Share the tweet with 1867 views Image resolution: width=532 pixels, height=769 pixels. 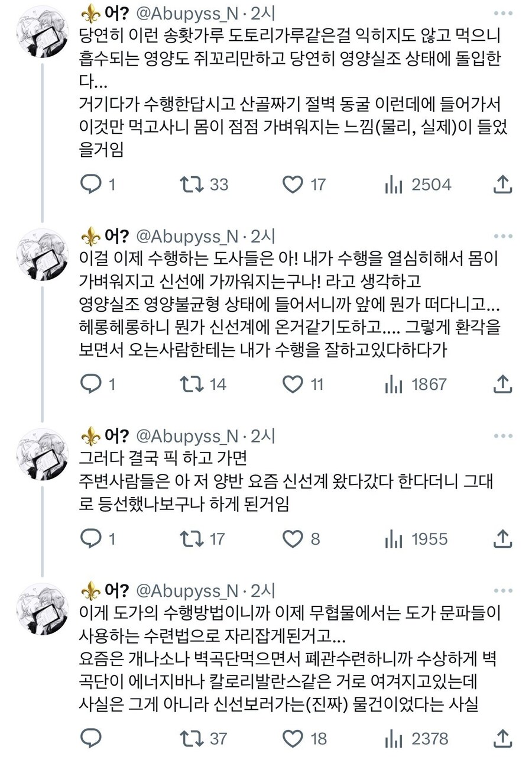point(502,384)
